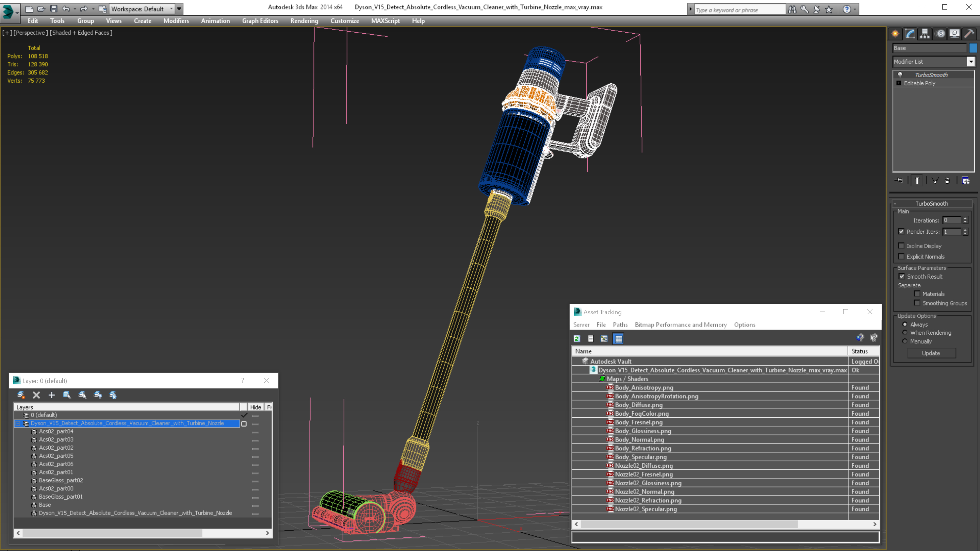Enable Isoline Display checkbox
The image size is (980, 551).
(x=901, y=246)
